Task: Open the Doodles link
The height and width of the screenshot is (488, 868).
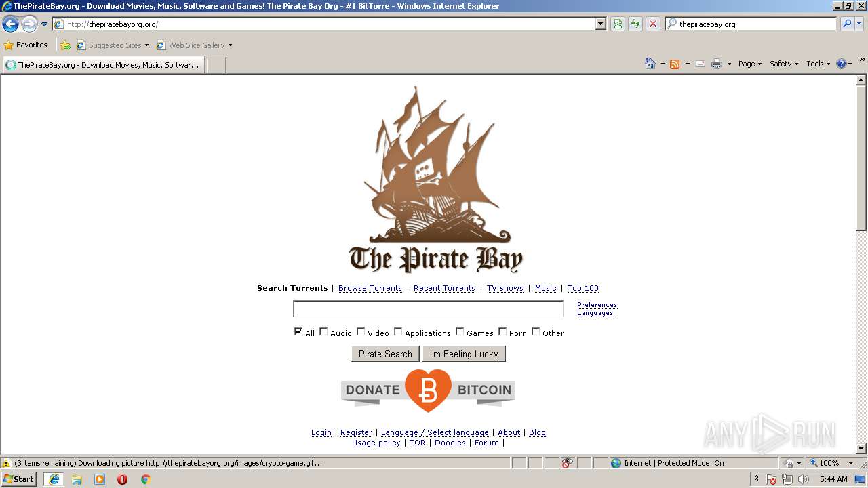Action: (x=450, y=443)
